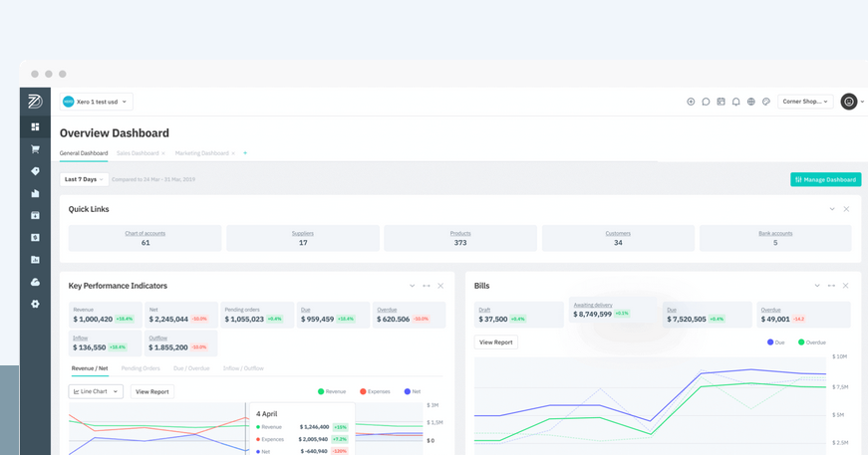The width and height of the screenshot is (868, 455).
Task: Toggle the Due legend series in Bills chart
Action: coord(776,342)
